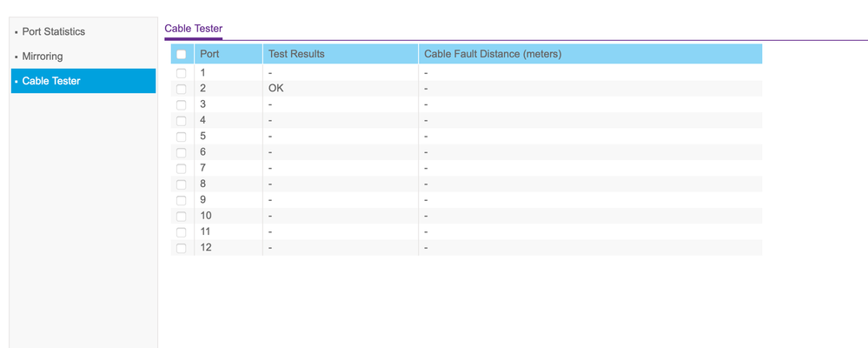This screenshot has height=348, width=868.
Task: Toggle the port 8 checkbox
Action: click(x=181, y=184)
